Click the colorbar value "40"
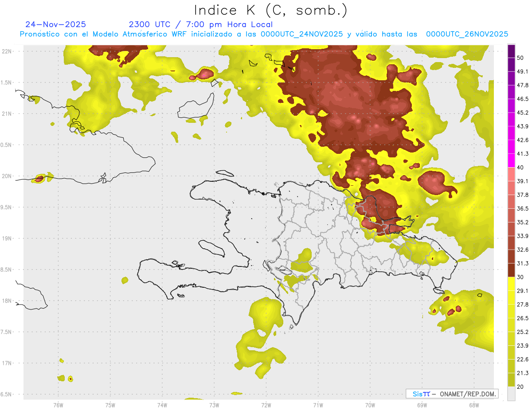 [x=520, y=168]
